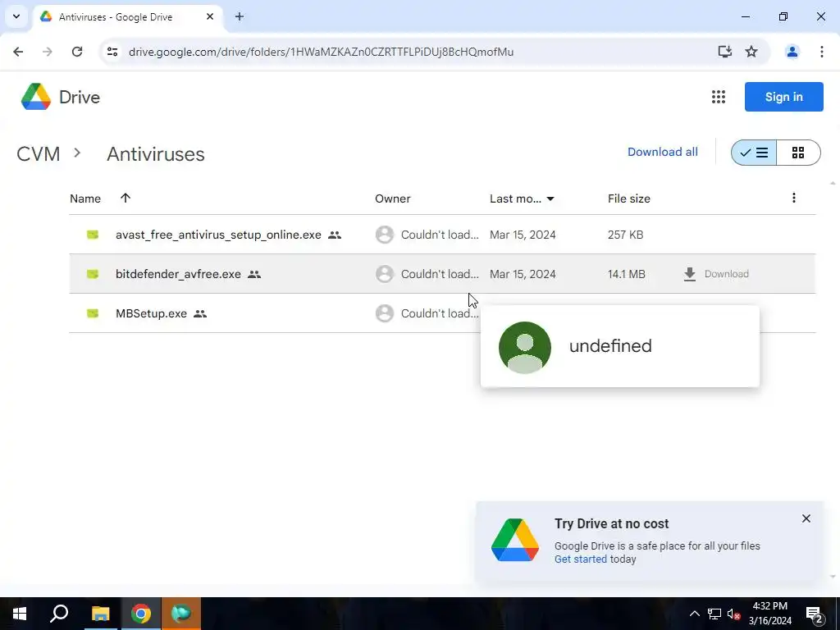Go forward in browser history
Screen dimensions: 840x630
point(47,52)
